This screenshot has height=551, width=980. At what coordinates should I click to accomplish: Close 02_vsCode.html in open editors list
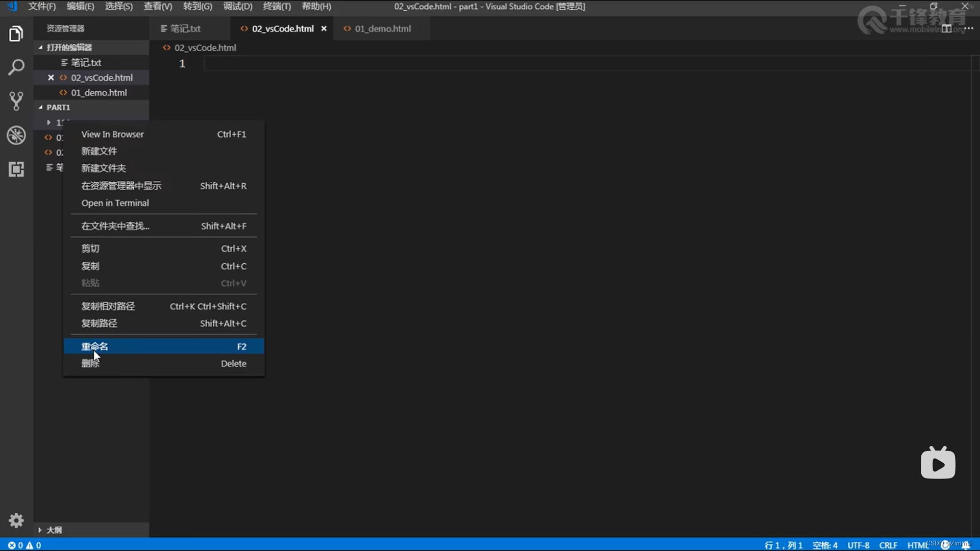51,78
